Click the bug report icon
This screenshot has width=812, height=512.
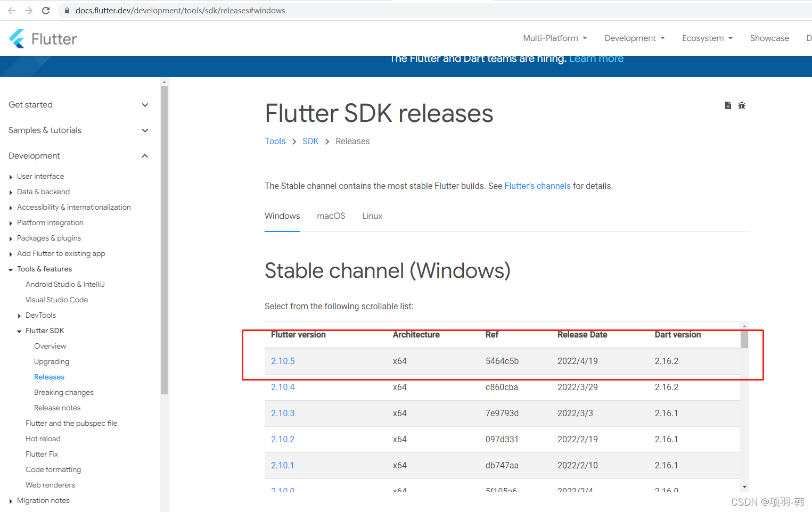pyautogui.click(x=742, y=105)
